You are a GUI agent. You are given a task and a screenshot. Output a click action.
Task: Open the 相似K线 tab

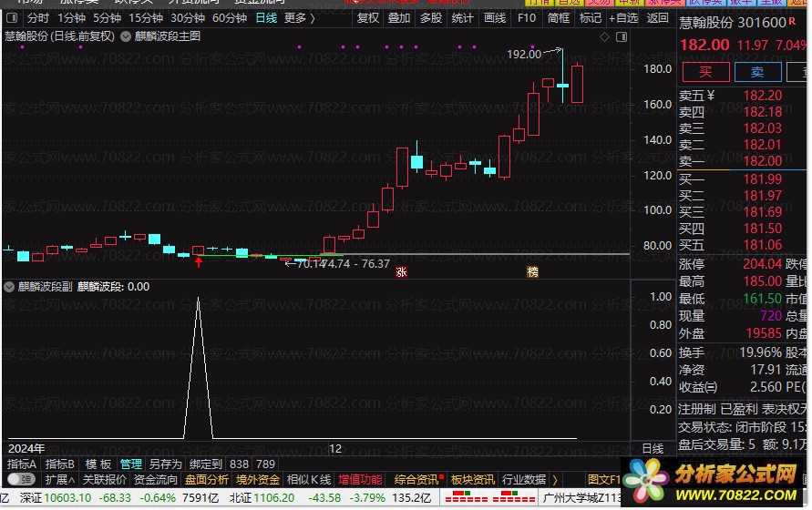309,479
